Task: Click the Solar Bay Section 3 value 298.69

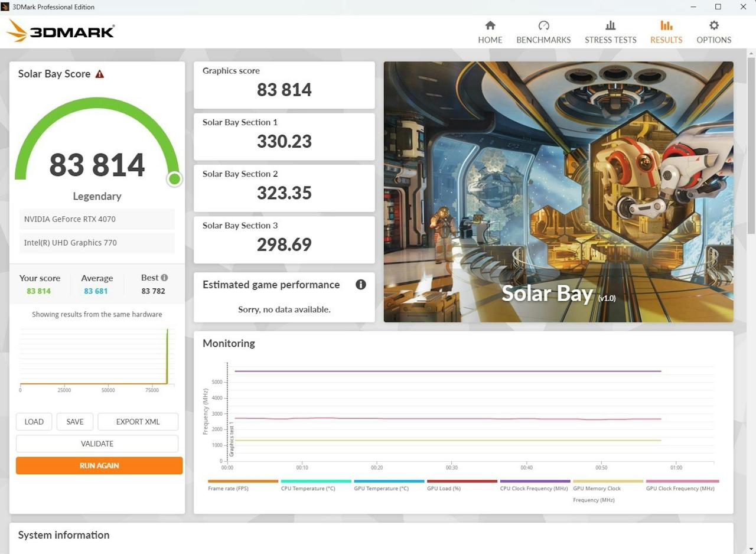Action: (284, 245)
